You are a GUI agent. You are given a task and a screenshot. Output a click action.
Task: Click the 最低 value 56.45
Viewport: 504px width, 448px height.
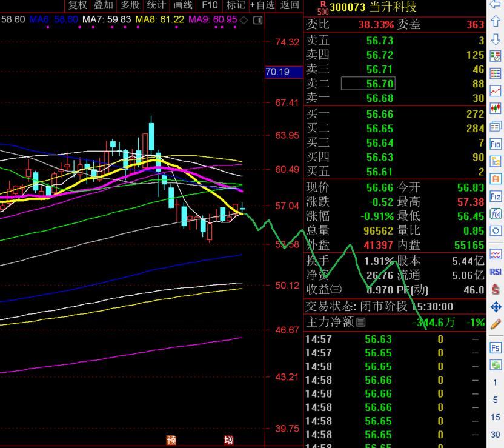[471, 216]
